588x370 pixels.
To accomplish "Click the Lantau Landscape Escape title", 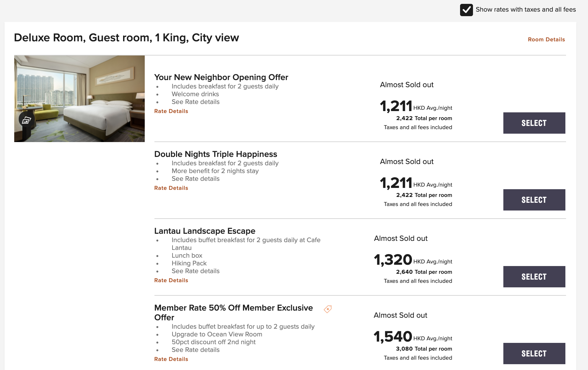I will point(205,231).
